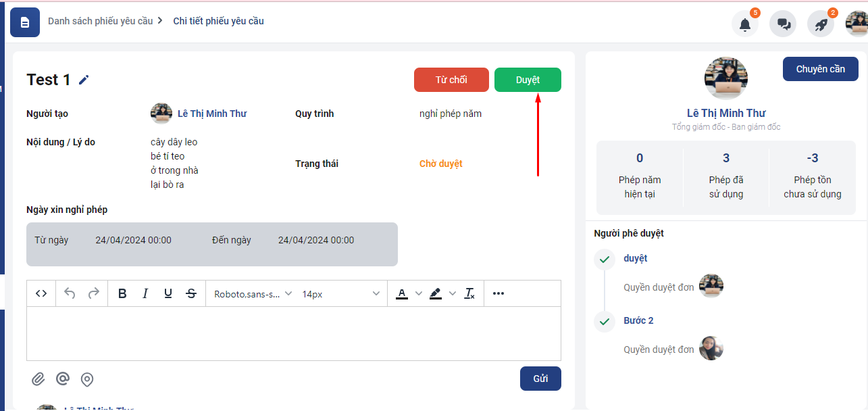The image size is (868, 411).
Task: Show more editor options (three dots)
Action: pos(499,293)
